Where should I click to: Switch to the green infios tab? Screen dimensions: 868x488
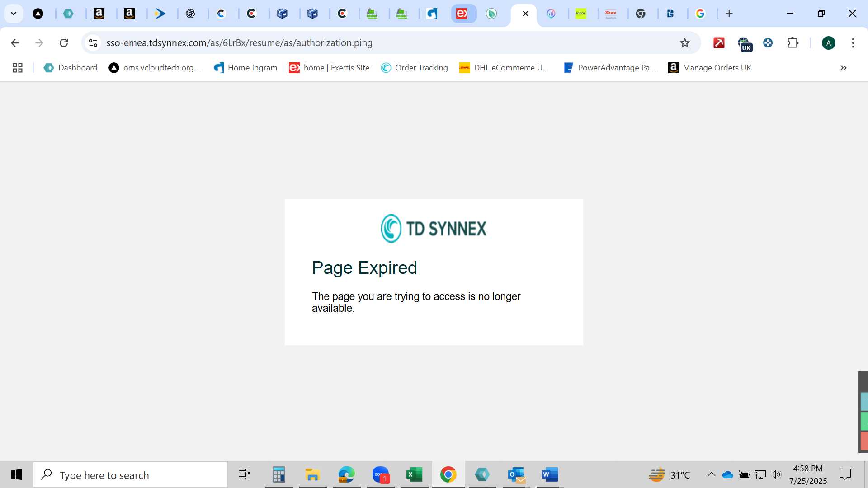pyautogui.click(x=581, y=14)
